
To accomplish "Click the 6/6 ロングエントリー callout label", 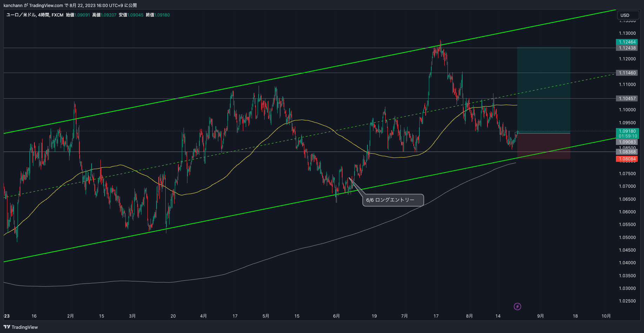I will tap(393, 200).
